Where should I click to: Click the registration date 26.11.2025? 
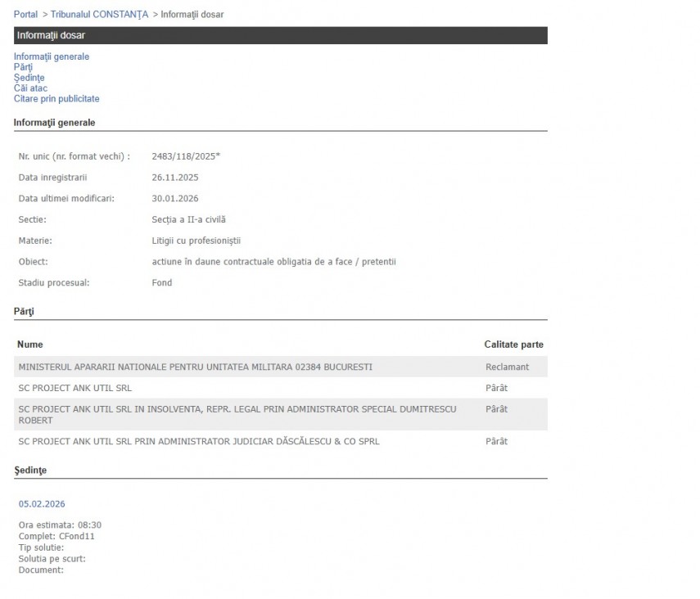click(x=175, y=178)
